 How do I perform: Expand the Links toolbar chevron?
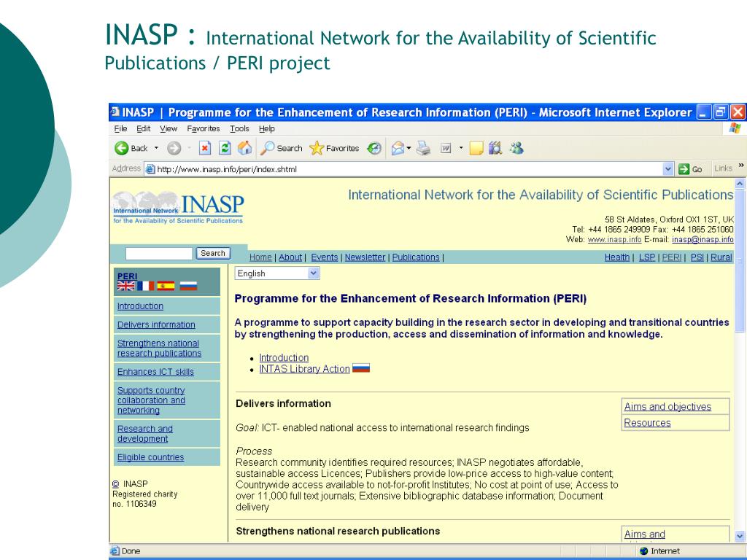(x=741, y=166)
